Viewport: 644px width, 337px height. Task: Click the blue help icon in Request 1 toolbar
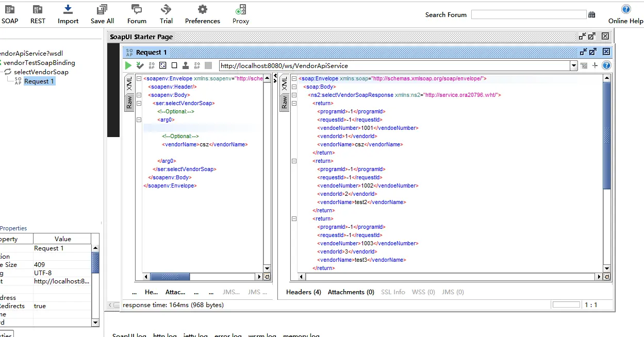point(606,65)
